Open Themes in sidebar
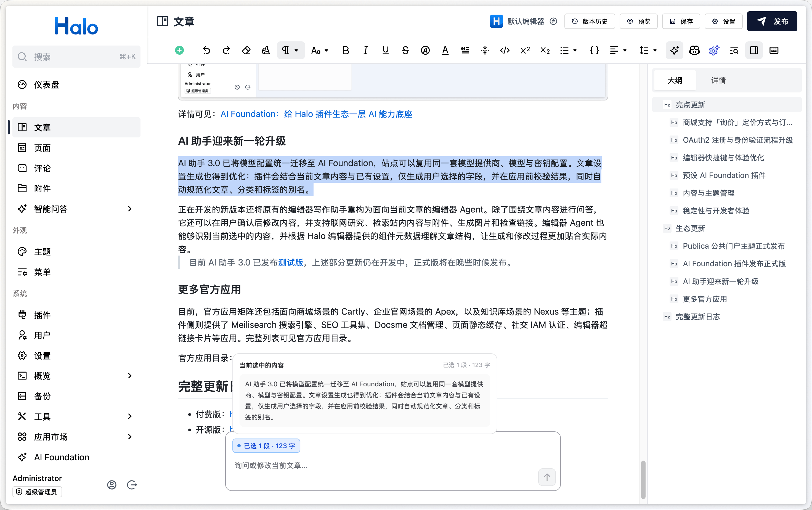 point(76,252)
